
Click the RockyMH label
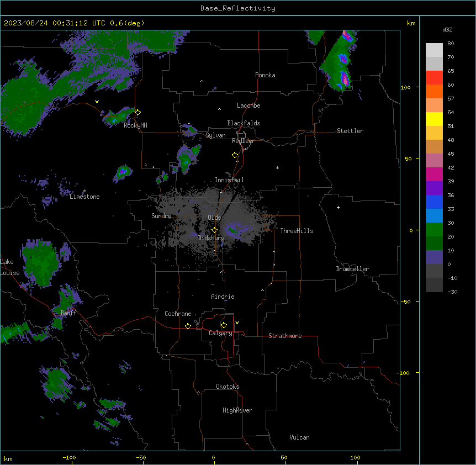click(135, 125)
